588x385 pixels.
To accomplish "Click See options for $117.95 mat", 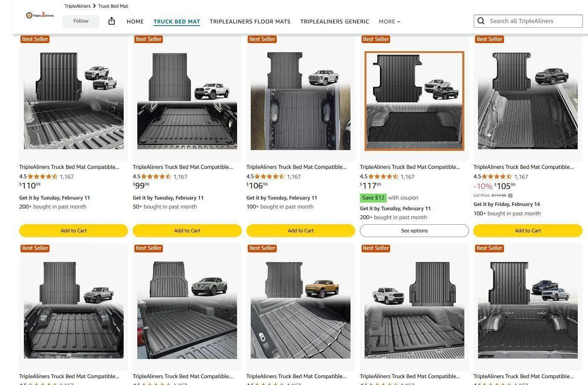I will coord(414,231).
